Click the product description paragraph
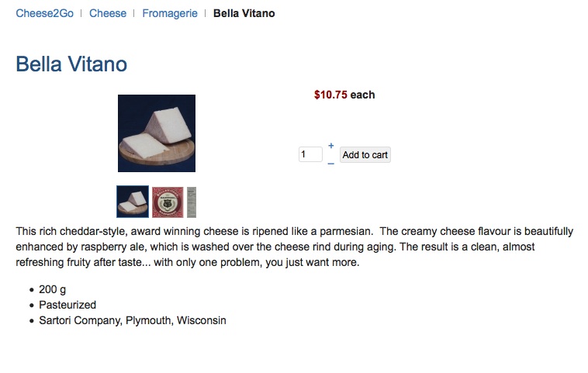This screenshot has height=373, width=588. tap(294, 247)
